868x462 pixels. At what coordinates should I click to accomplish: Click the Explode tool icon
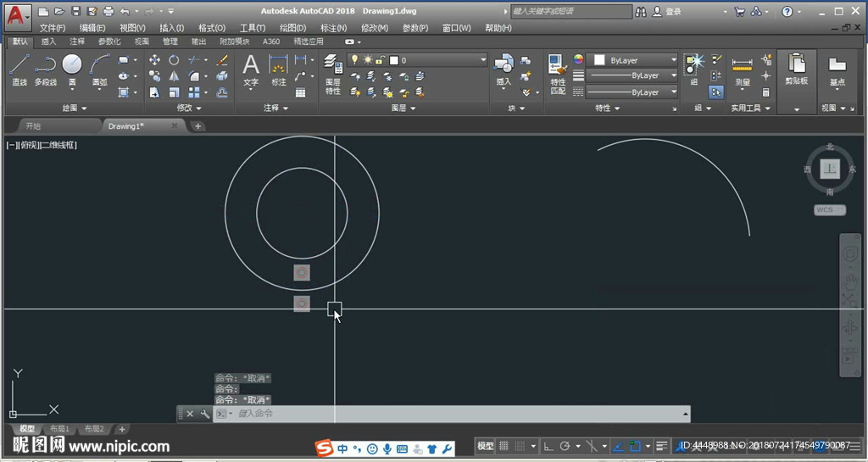point(222,76)
